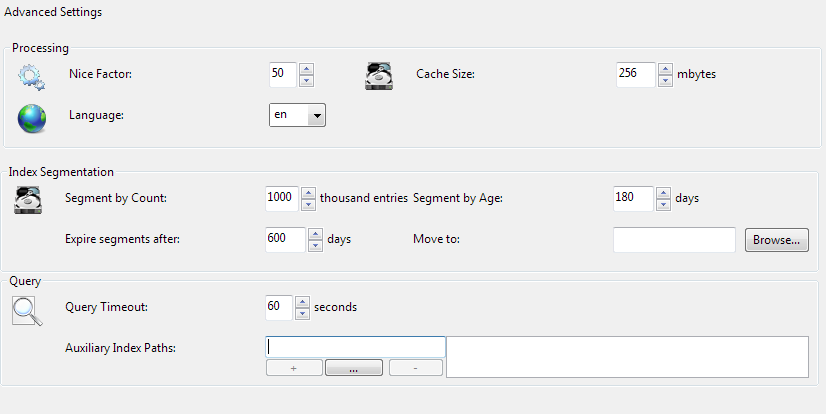The width and height of the screenshot is (826, 414).
Task: Focus the Move to text field
Action: click(674, 240)
